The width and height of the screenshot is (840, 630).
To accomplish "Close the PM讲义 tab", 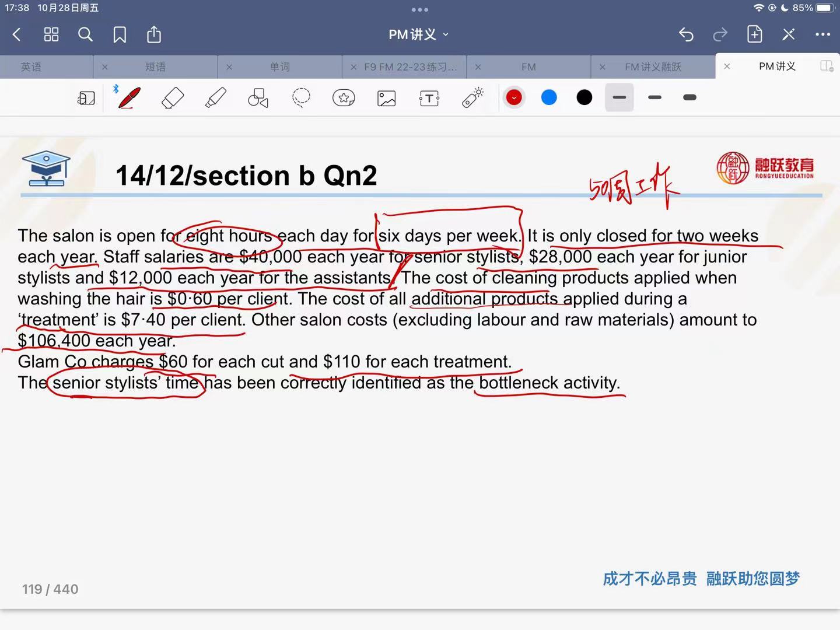I will [x=727, y=66].
